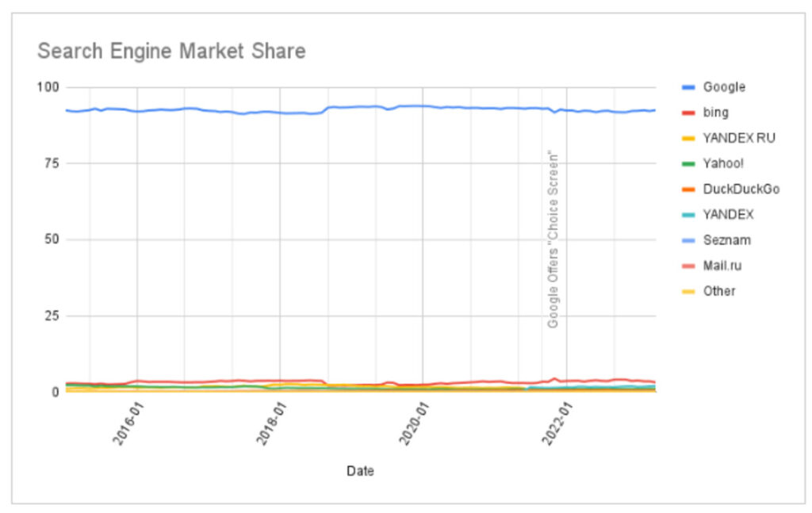Click the Yahoo! legend color swatch
Screen dimensions: 812x513
coord(688,163)
